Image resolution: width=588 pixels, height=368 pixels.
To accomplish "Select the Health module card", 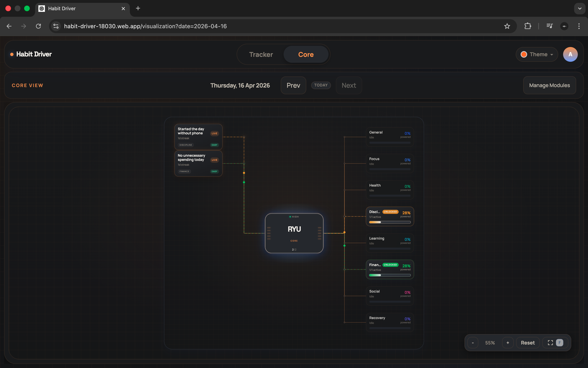I will 390,190.
